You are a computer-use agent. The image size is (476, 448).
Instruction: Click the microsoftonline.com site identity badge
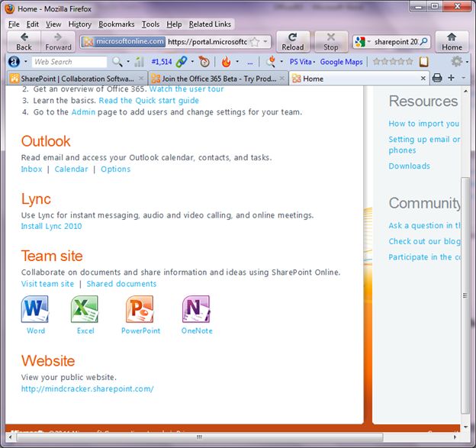pos(124,42)
